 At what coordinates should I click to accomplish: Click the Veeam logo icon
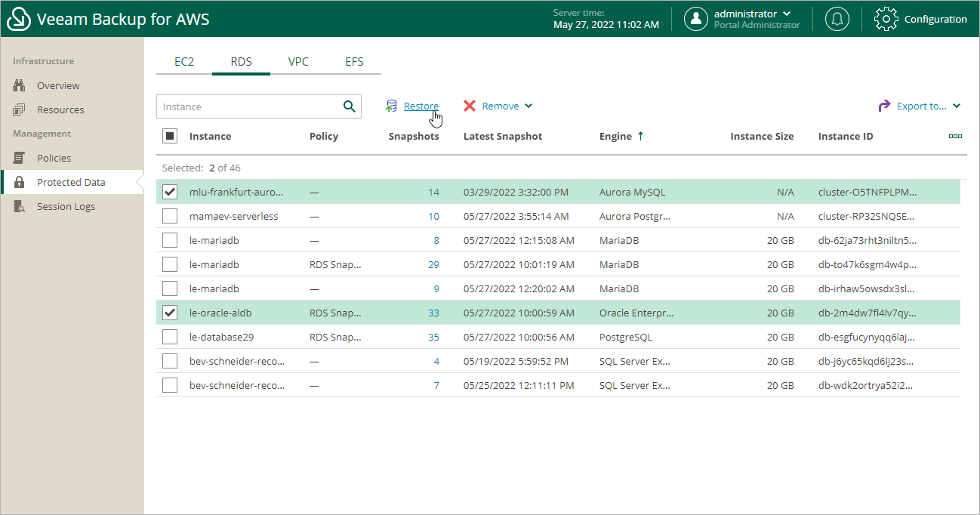pyautogui.click(x=18, y=19)
